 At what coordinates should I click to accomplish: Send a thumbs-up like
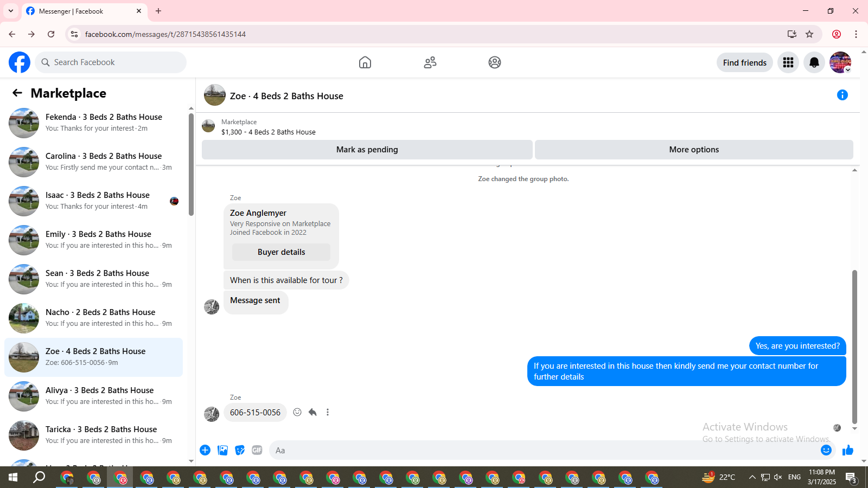pyautogui.click(x=848, y=450)
